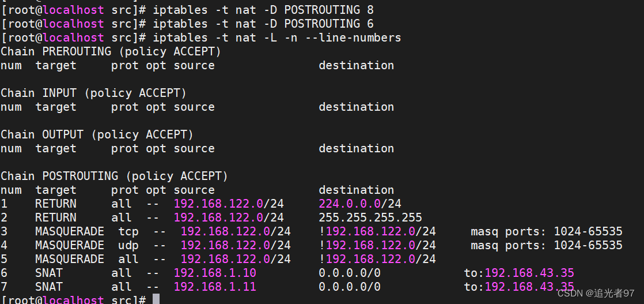Click 'to:192.168.43.35' on rule 6
Viewport: 644px width, 304px height.
[519, 273]
